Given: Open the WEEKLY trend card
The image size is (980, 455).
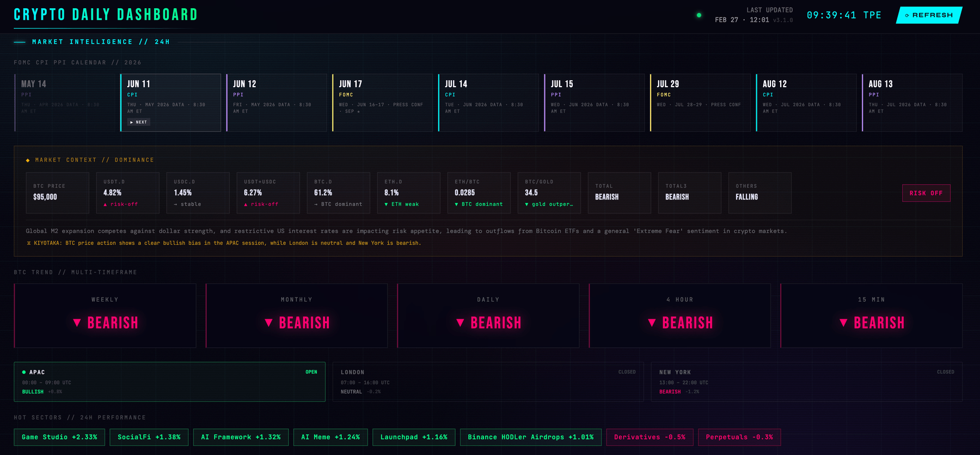Looking at the screenshot, I should [x=105, y=316].
